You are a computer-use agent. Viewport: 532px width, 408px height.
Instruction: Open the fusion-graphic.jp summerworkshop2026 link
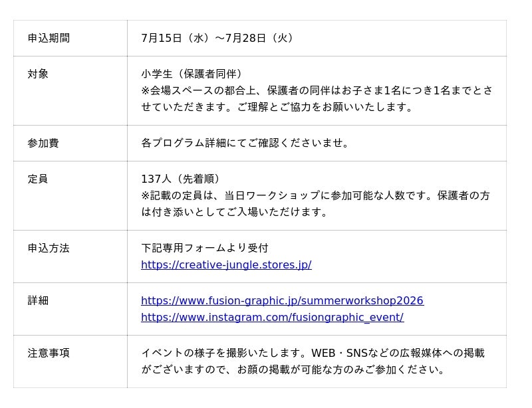tap(282, 301)
